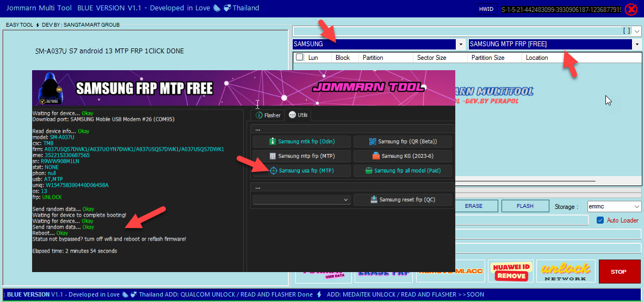This screenshot has height=302, width=644.
Task: Click the ERASE button
Action: [x=474, y=206]
